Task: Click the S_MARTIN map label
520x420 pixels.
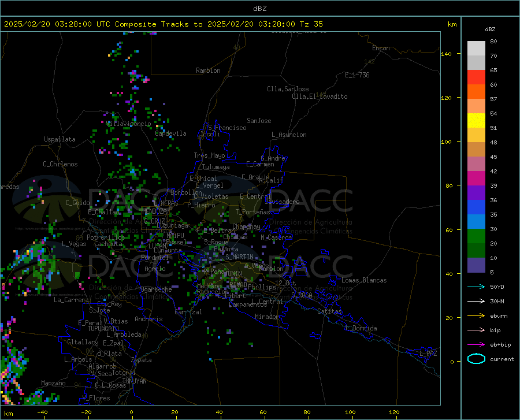Action: pos(239,257)
